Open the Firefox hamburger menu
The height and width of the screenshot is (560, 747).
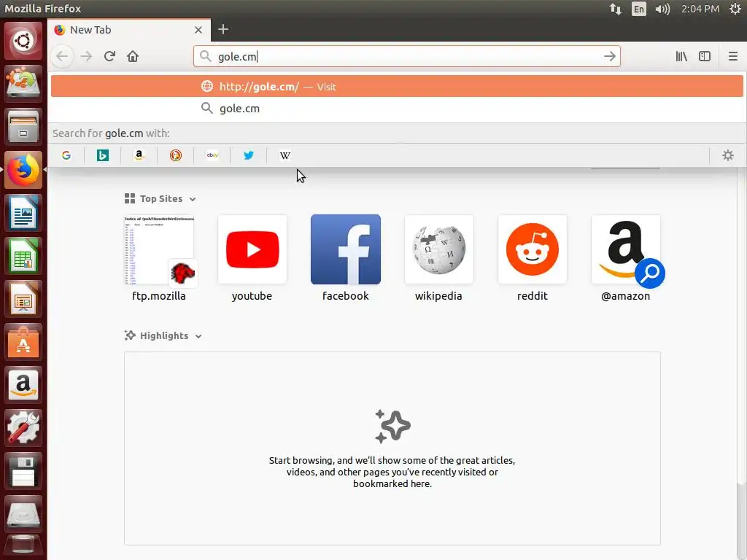click(x=732, y=56)
